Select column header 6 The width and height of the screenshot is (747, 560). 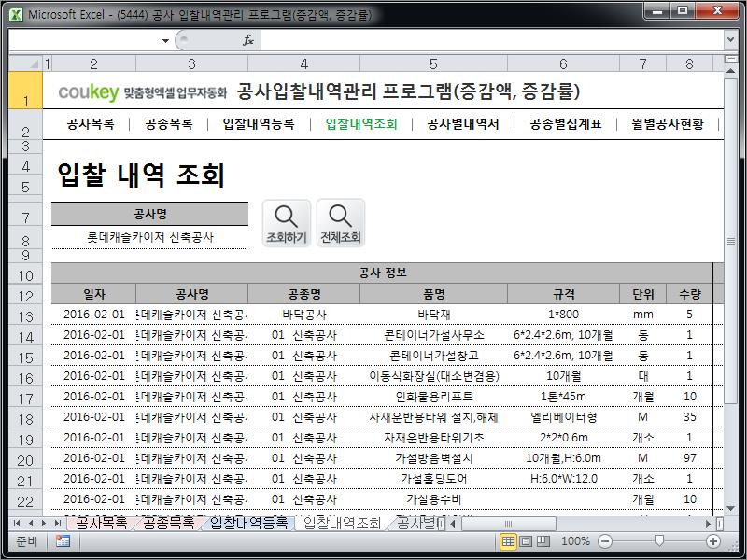pyautogui.click(x=563, y=63)
